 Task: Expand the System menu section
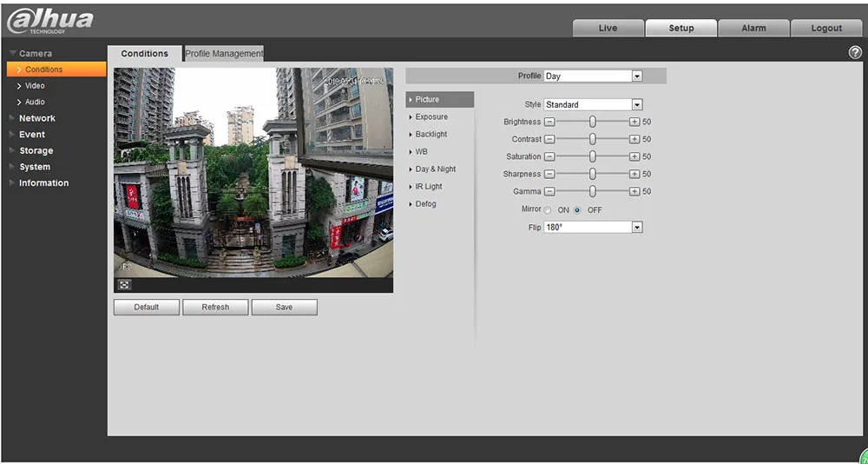(x=30, y=167)
